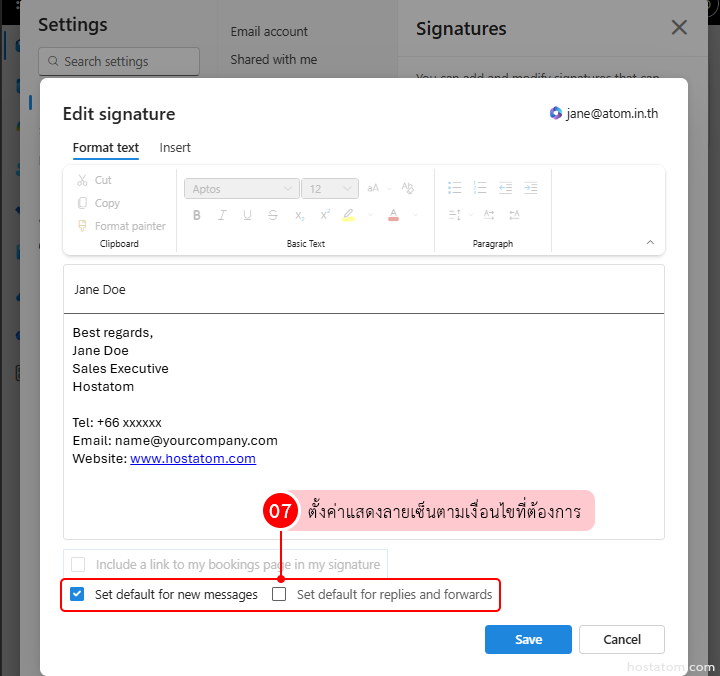Open Email account settings
Image resolution: width=720 pixels, height=676 pixels.
click(269, 32)
